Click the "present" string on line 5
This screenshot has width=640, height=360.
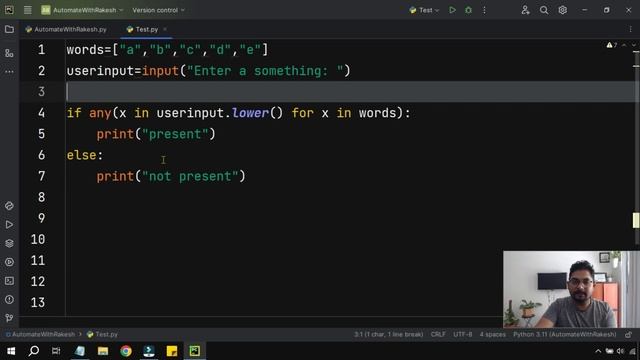point(175,134)
